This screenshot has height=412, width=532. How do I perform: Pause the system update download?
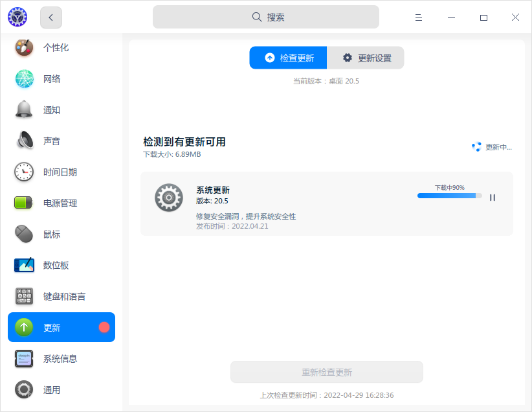click(493, 198)
